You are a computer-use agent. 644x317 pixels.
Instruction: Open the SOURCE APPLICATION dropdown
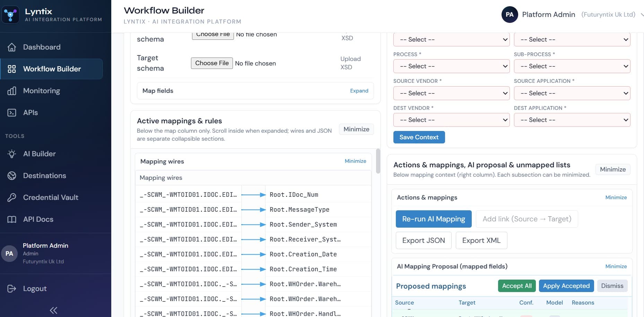tap(572, 93)
